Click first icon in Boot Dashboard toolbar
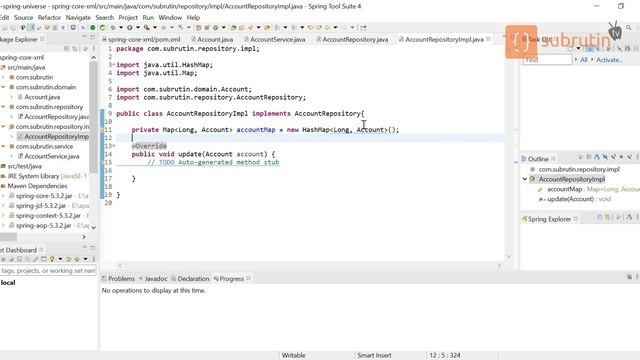640x360 pixels. pos(3,259)
